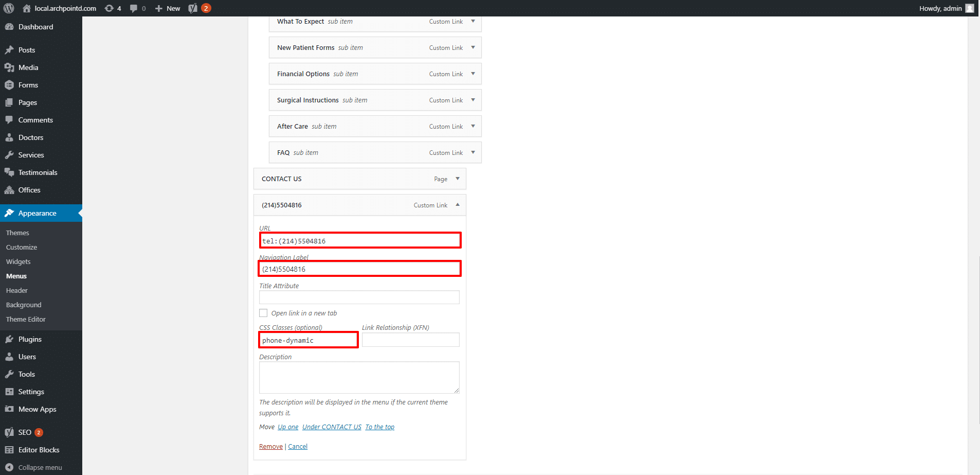Click the Surgical Instructions item title
Image resolution: width=980 pixels, height=475 pixels.
tap(307, 100)
